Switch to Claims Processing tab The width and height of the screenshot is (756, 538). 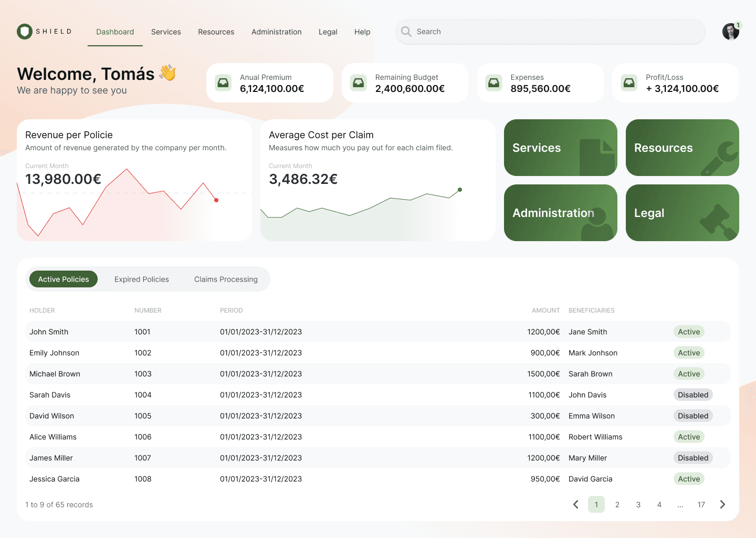click(226, 279)
